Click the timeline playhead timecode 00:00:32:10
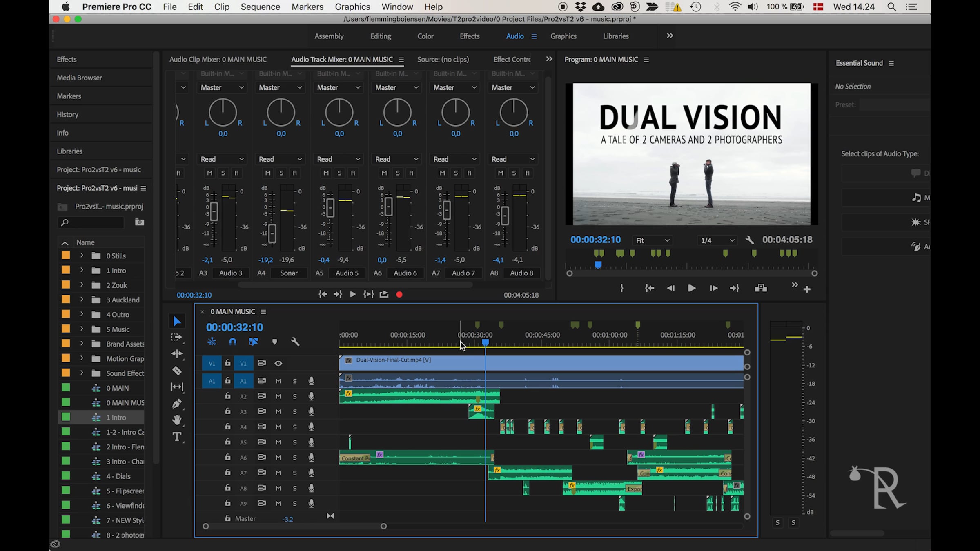 (234, 327)
